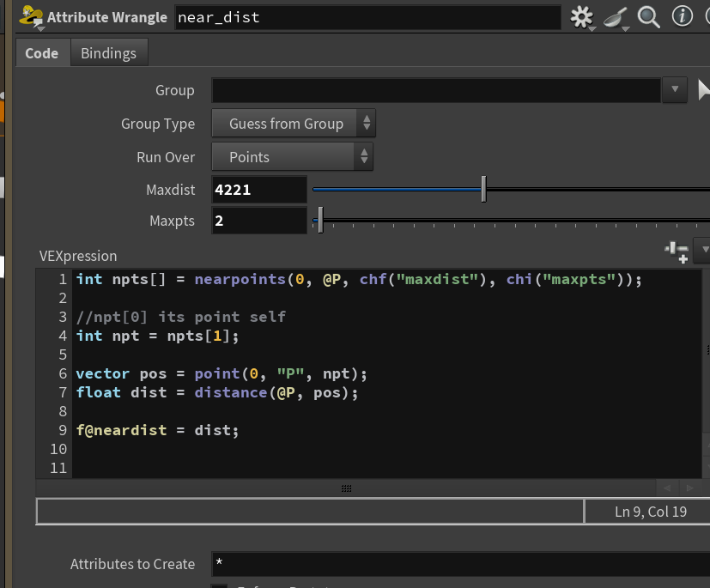Click the search magnifier icon
The width and height of the screenshot is (710, 588).
coord(648,17)
